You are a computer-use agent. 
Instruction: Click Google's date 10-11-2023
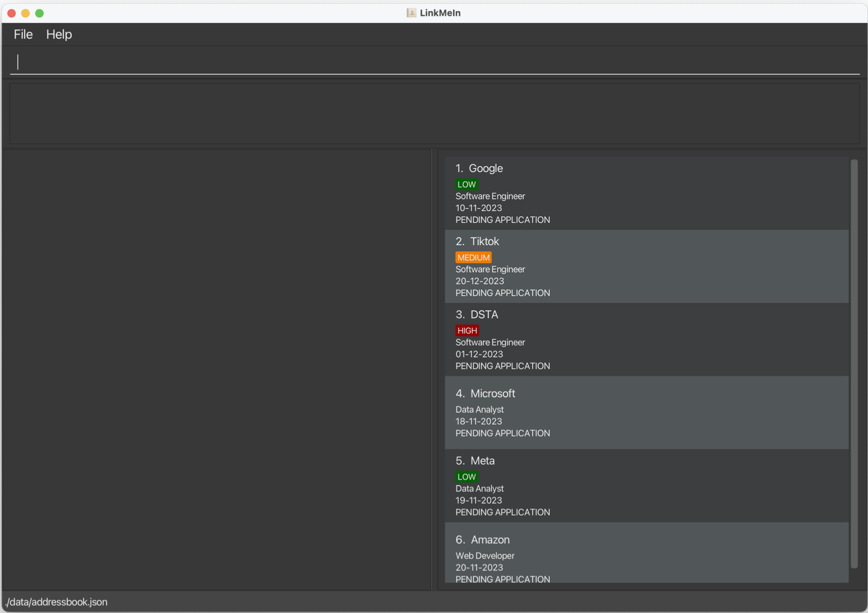(479, 208)
